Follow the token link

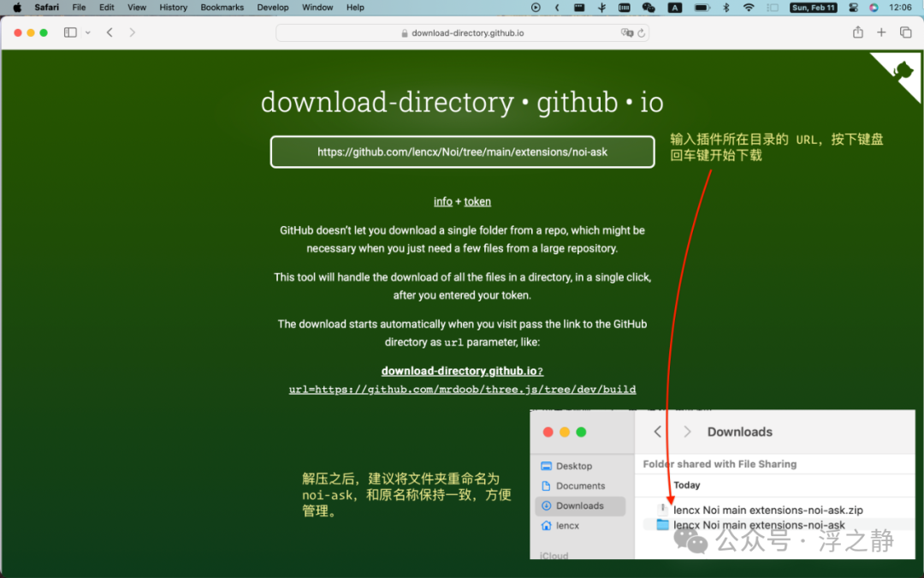[477, 202]
